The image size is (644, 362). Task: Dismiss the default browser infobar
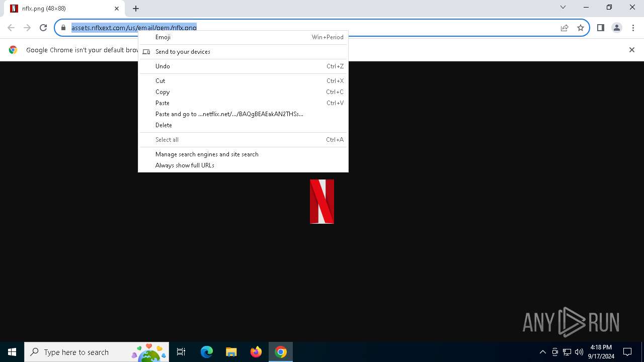[632, 50]
